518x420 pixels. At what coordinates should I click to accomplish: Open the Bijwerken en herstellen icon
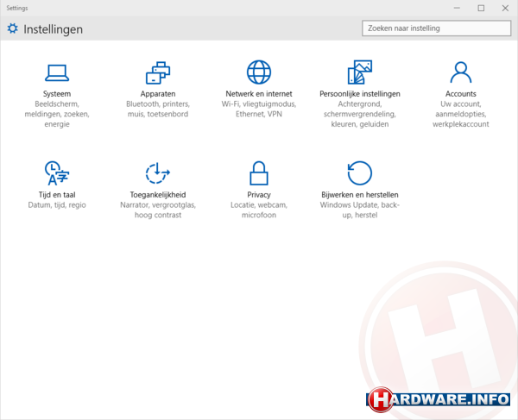click(359, 172)
